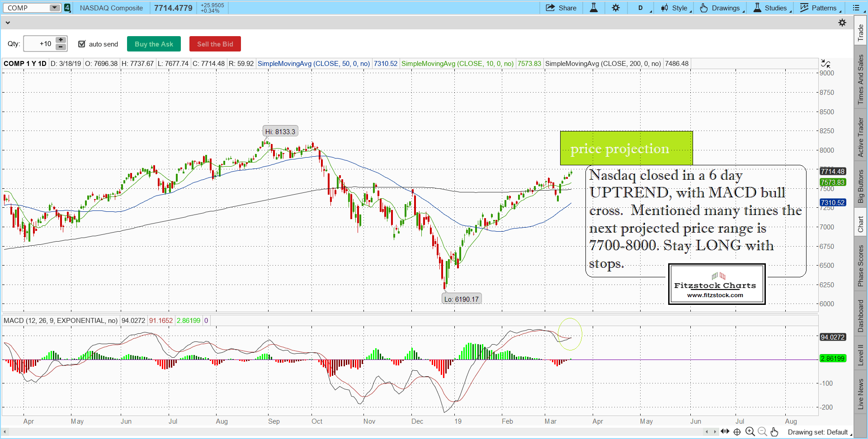This screenshot has height=439, width=868.
Task: Increase quantity with plus stepper
Action: tap(61, 40)
